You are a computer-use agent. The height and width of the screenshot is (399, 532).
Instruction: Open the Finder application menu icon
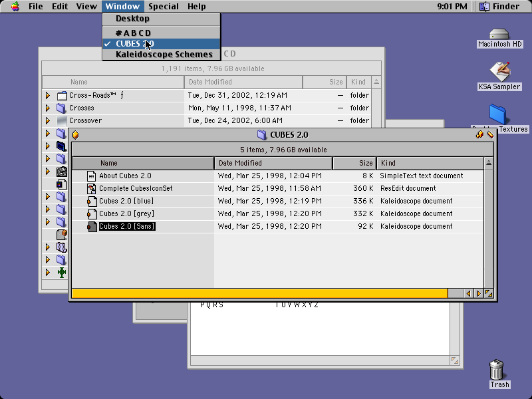(484, 7)
